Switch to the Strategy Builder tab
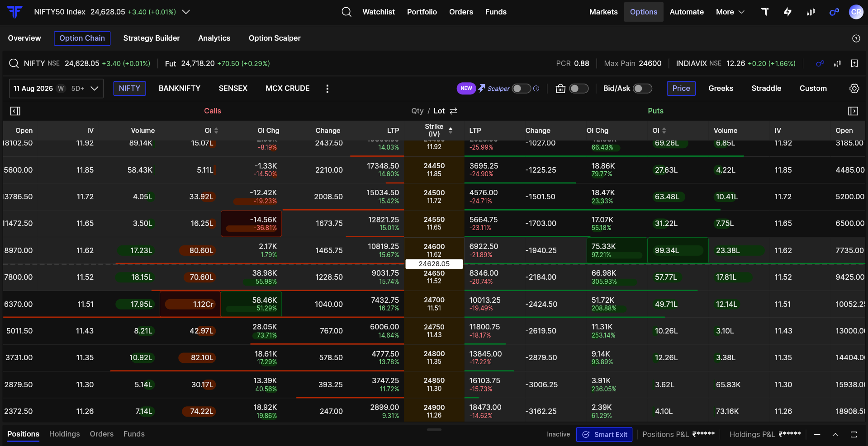Screen dimensions: 868x446 [152, 38]
